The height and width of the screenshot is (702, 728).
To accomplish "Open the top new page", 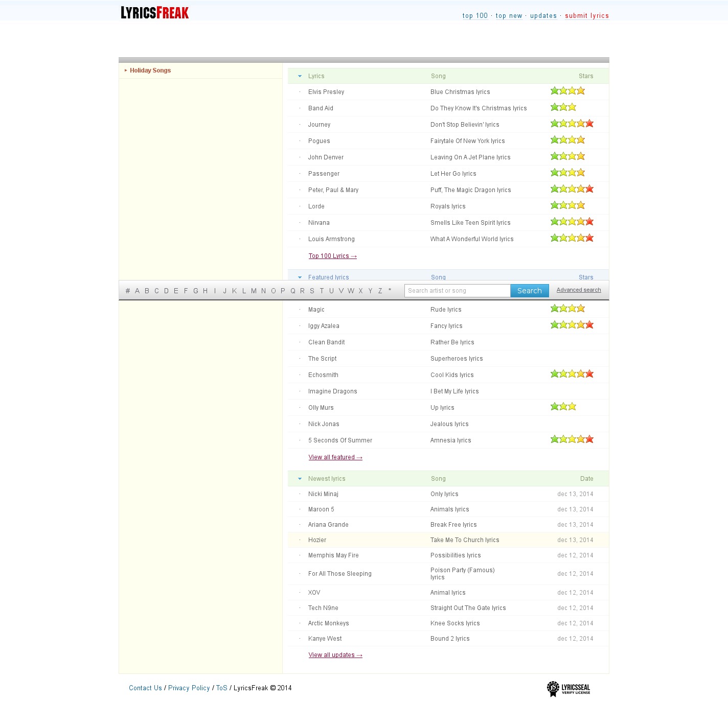I will pyautogui.click(x=509, y=16).
